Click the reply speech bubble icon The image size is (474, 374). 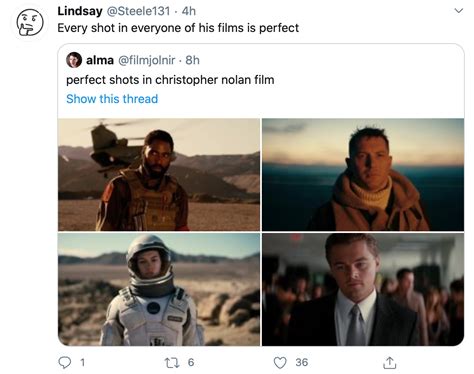tap(65, 362)
